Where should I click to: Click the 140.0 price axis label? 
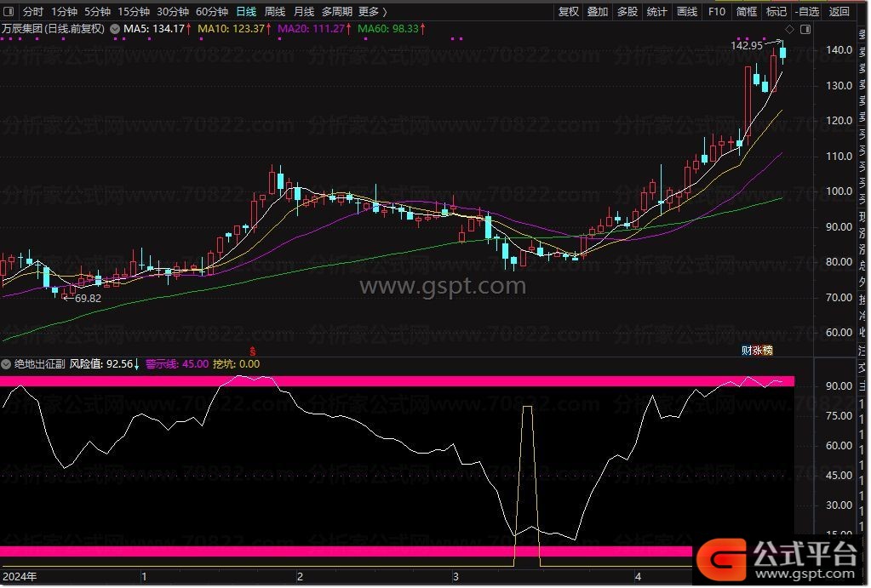[839, 50]
